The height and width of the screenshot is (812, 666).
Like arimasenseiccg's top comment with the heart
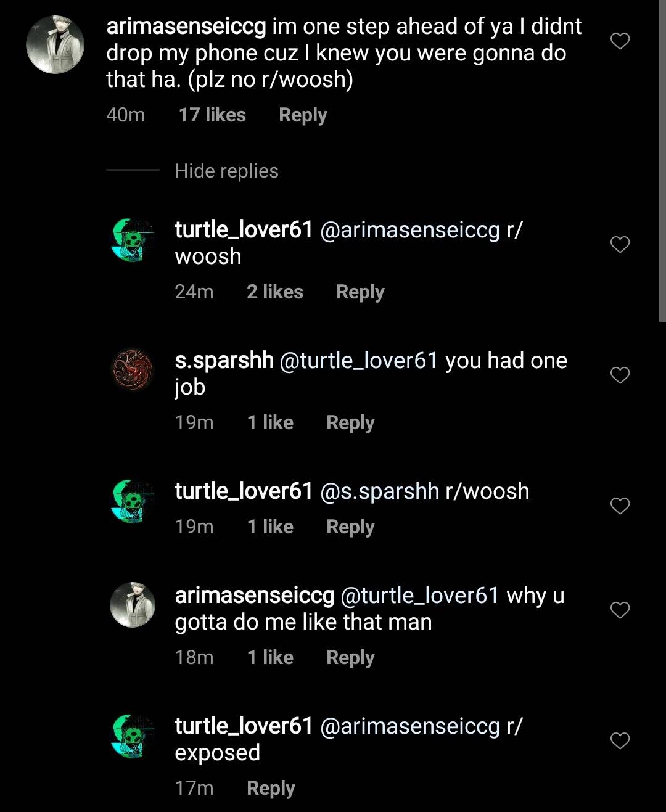(620, 41)
